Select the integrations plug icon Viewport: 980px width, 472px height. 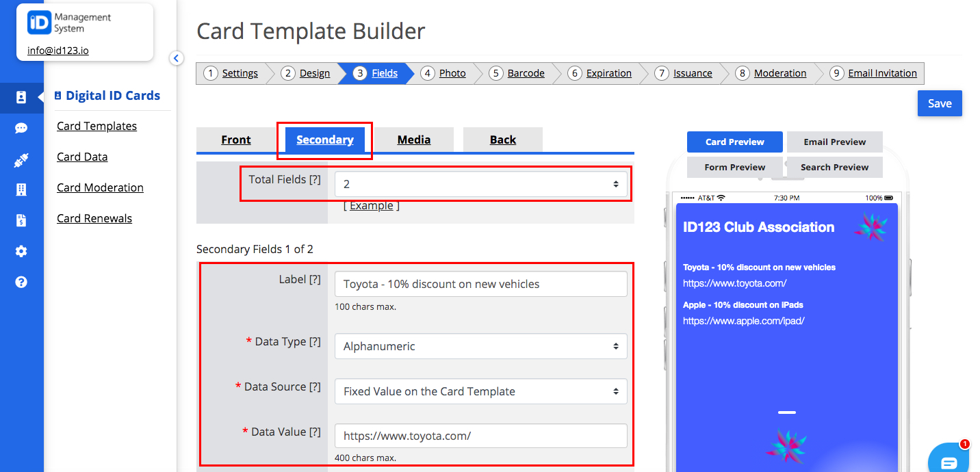(x=21, y=159)
